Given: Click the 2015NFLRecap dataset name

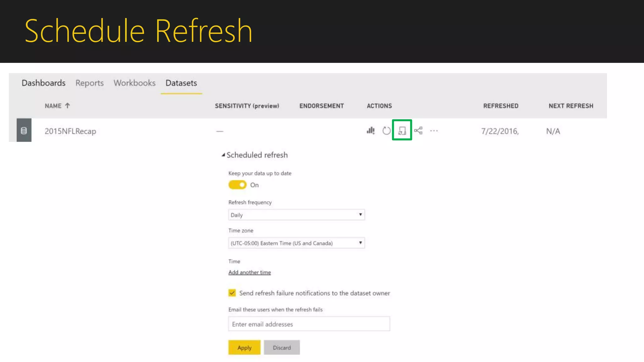Looking at the screenshot, I should (x=70, y=131).
